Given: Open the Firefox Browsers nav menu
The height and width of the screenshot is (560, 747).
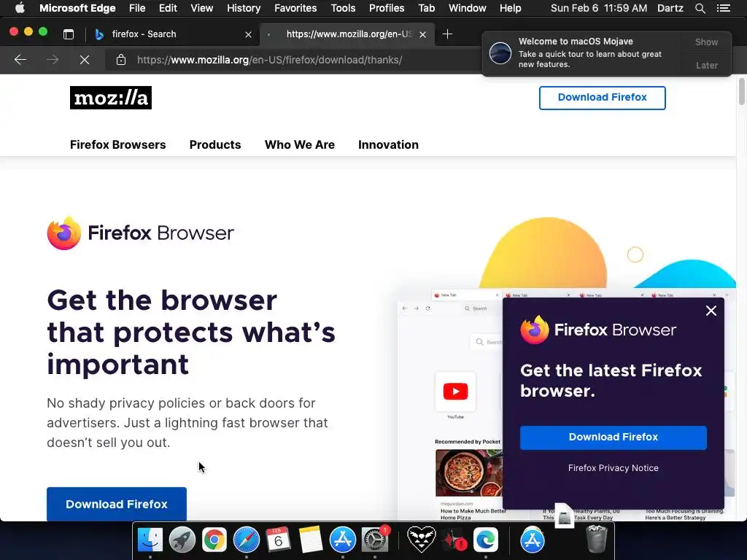Looking at the screenshot, I should coord(117,145).
